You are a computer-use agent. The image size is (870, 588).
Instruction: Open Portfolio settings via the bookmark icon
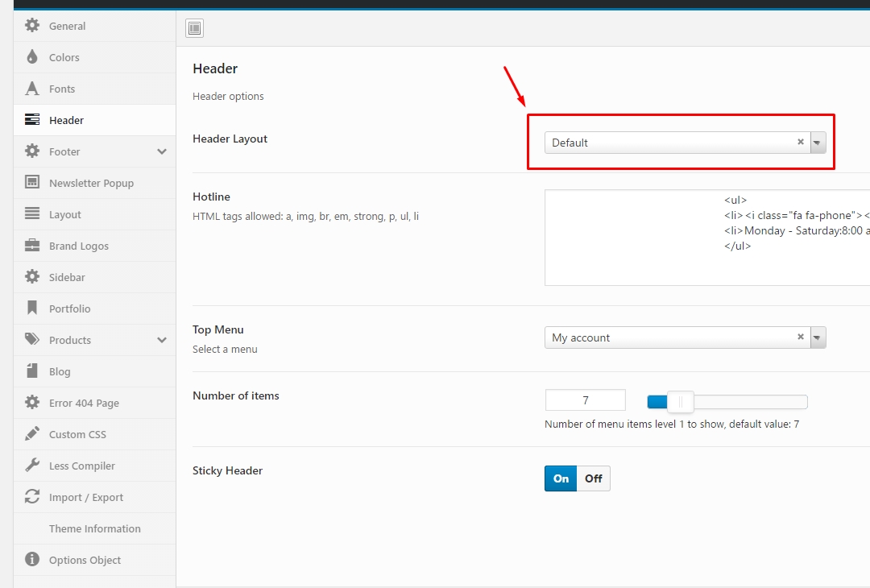pos(31,308)
